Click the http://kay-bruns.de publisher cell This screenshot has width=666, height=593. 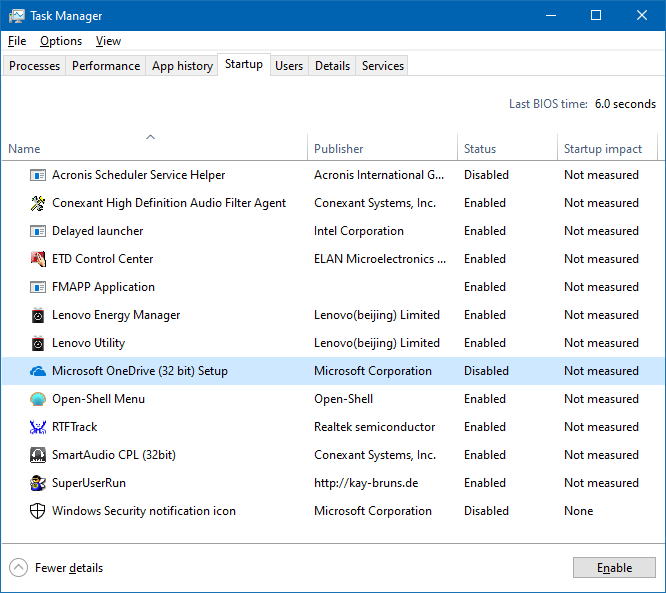[366, 483]
